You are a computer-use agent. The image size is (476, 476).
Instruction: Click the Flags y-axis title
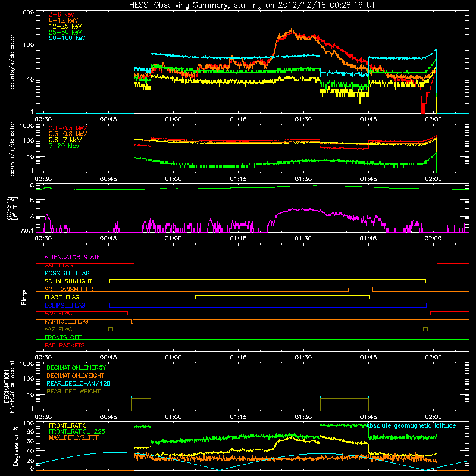pyautogui.click(x=24, y=297)
